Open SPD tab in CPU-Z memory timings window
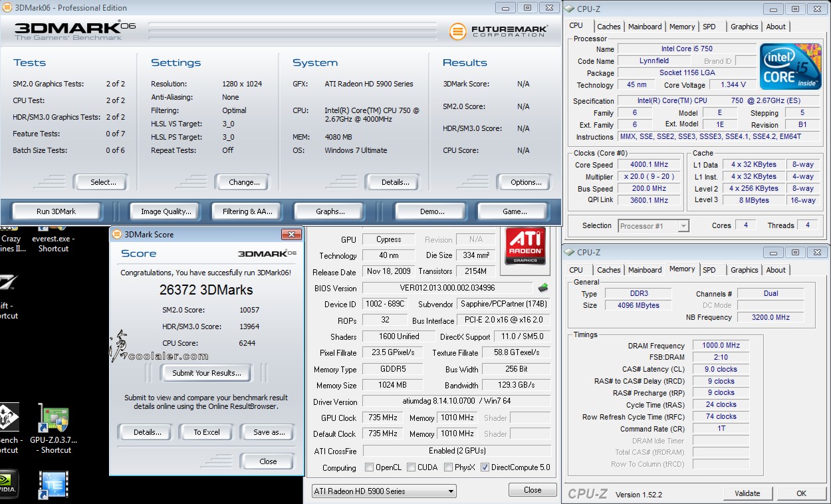This screenshot has height=504, width=831. point(709,270)
